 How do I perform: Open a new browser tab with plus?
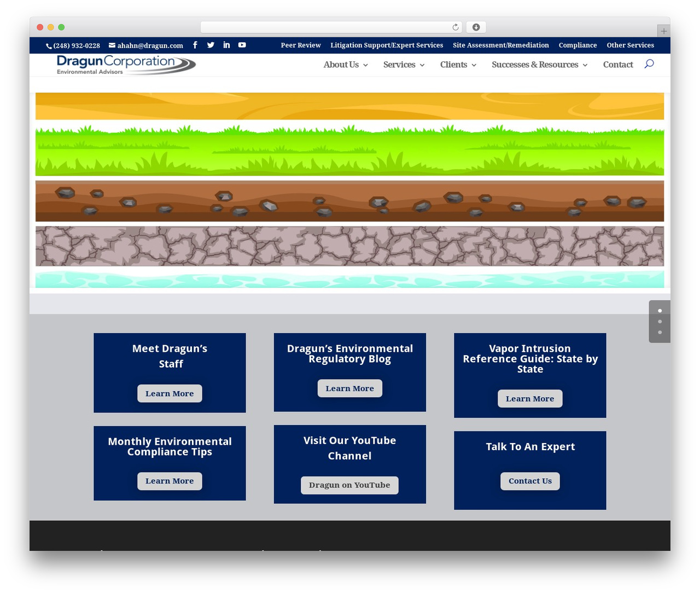663,31
